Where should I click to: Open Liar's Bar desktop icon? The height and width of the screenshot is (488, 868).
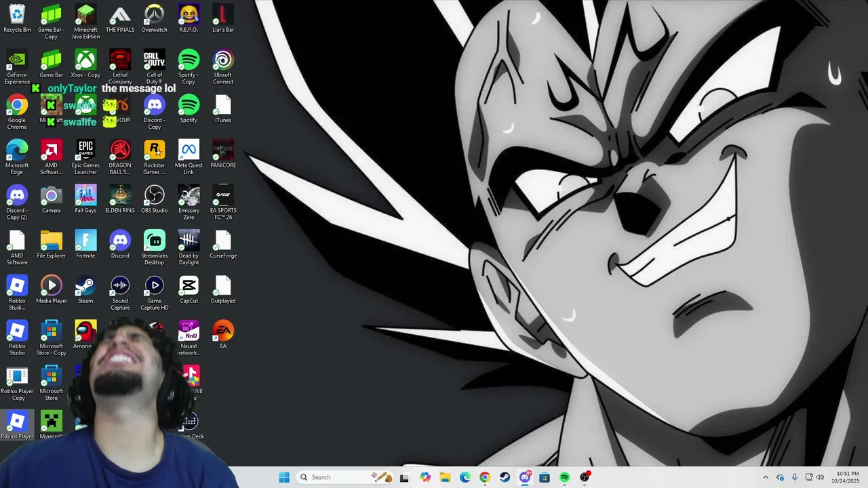point(223,18)
